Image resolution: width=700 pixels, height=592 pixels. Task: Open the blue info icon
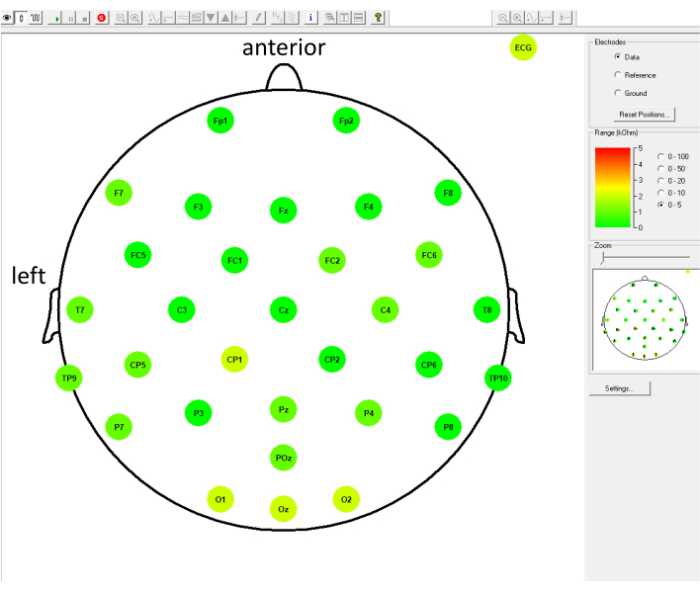pyautogui.click(x=310, y=18)
